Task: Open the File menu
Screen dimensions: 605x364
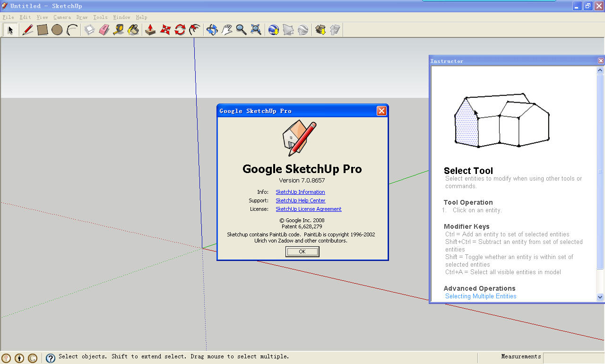Action: pos(8,17)
